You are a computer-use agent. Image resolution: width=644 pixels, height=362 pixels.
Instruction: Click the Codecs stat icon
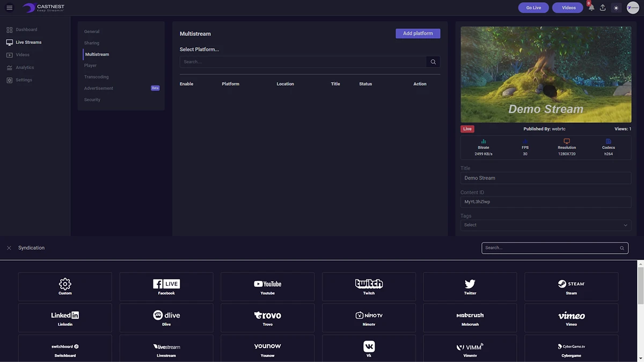[x=608, y=142]
